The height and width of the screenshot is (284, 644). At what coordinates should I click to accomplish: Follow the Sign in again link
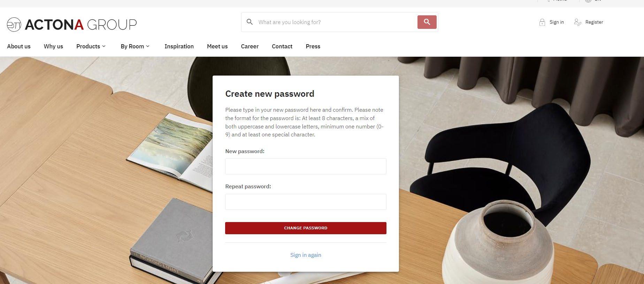pos(306,255)
